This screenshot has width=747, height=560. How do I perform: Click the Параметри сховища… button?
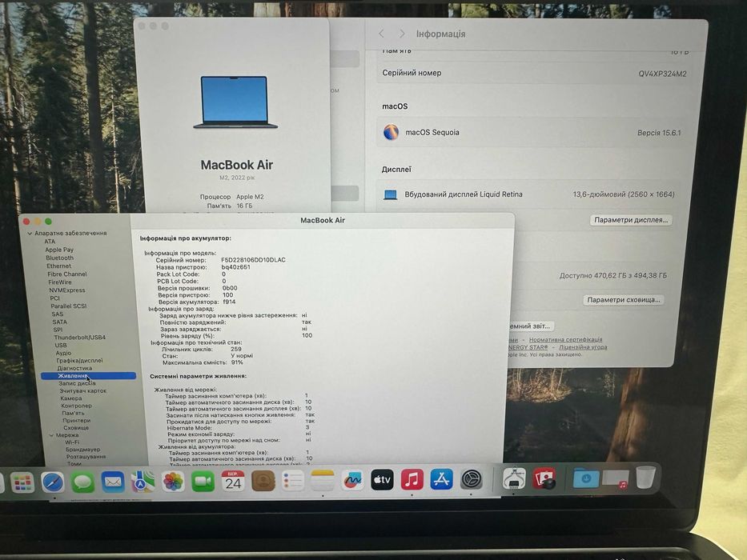point(624,299)
